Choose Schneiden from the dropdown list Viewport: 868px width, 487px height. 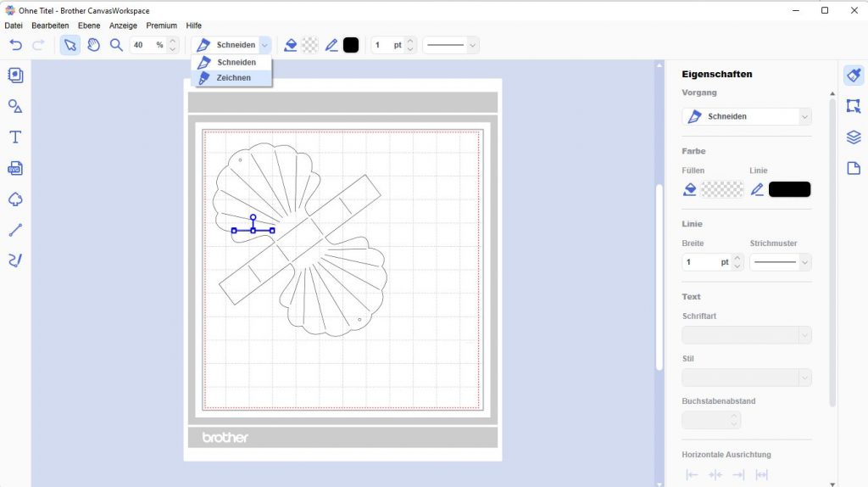[x=232, y=63]
